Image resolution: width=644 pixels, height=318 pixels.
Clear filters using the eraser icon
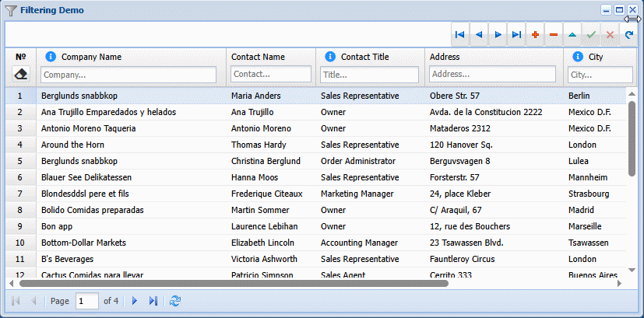point(21,75)
